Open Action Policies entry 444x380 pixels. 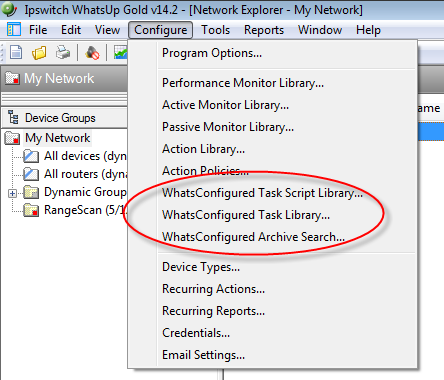point(272,171)
